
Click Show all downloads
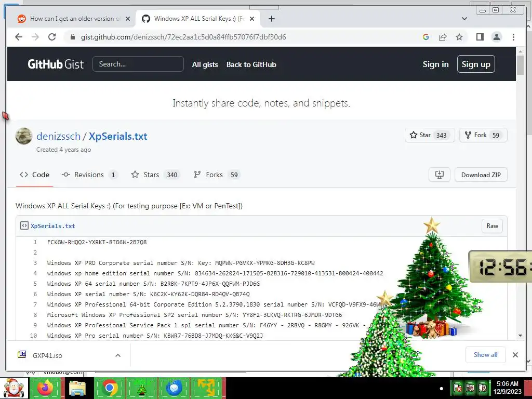(x=486, y=355)
